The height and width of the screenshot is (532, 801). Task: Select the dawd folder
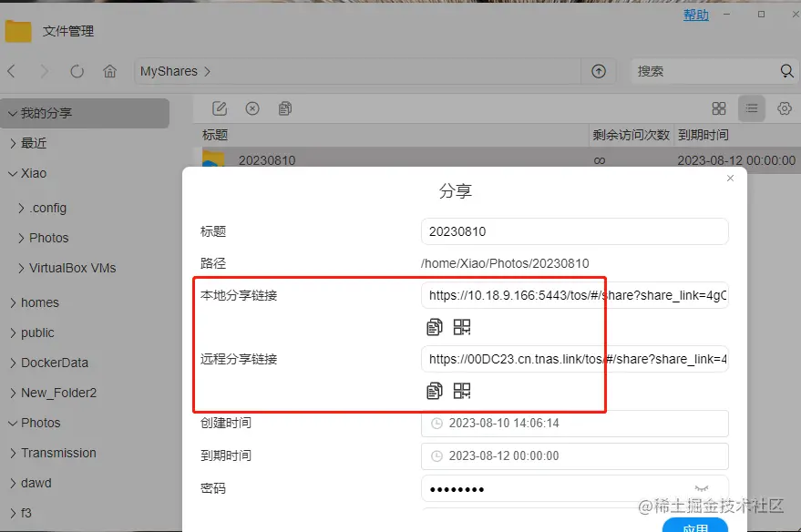(36, 483)
